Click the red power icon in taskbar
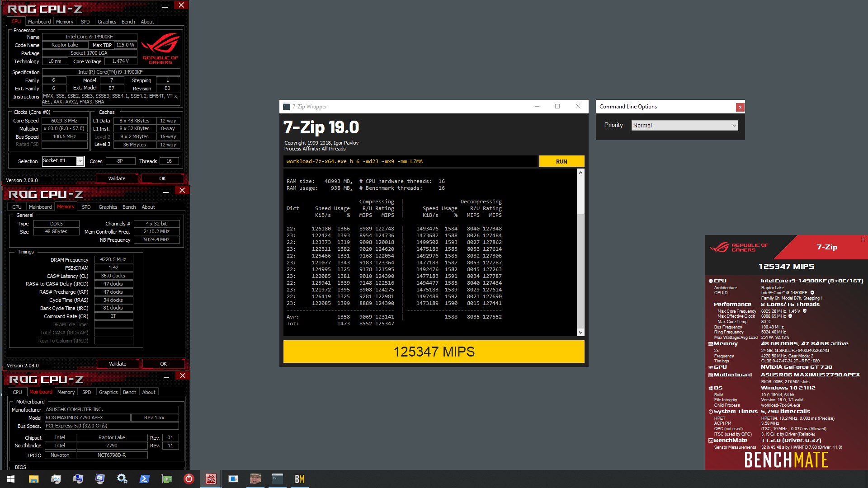 189,479
